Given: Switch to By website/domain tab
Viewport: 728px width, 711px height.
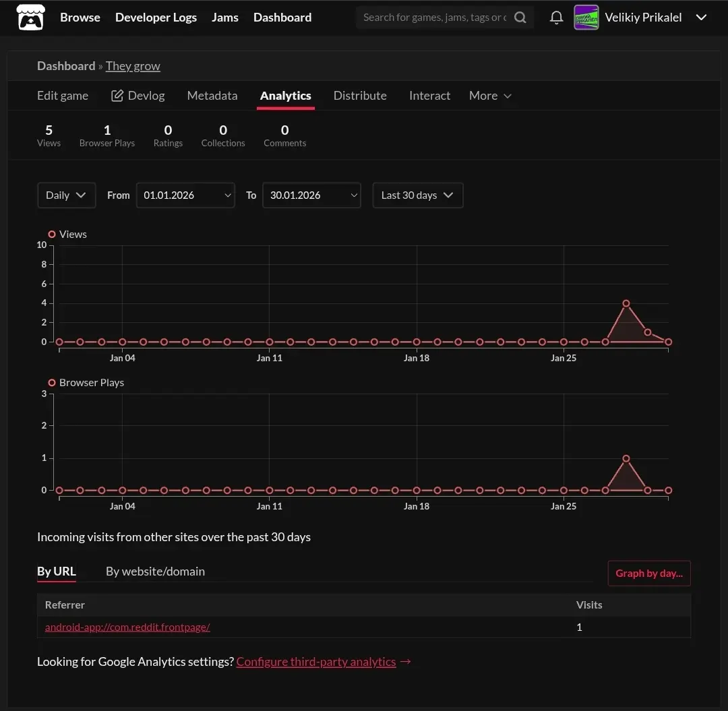Looking at the screenshot, I should click(x=155, y=571).
